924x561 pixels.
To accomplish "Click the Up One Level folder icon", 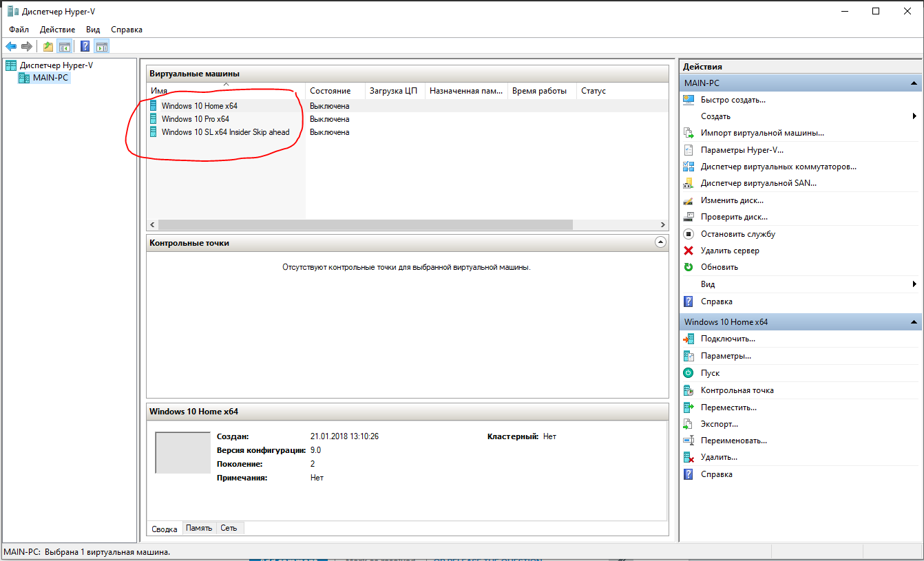I will (48, 46).
